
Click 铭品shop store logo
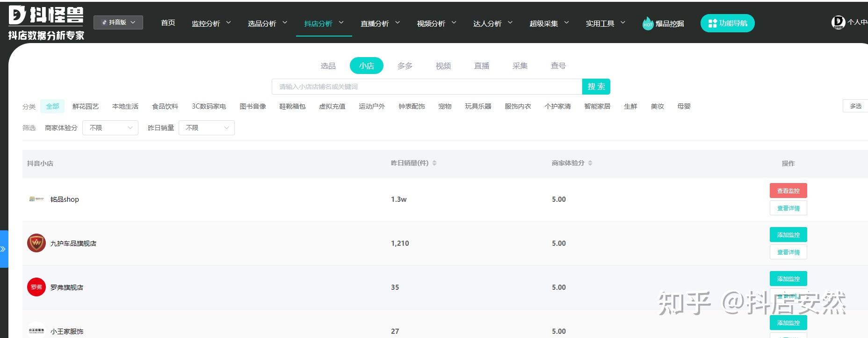[x=36, y=199]
